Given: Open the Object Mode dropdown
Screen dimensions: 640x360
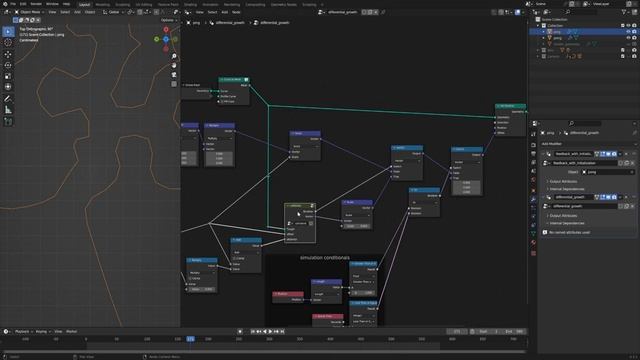Looking at the screenshot, I should point(29,12).
